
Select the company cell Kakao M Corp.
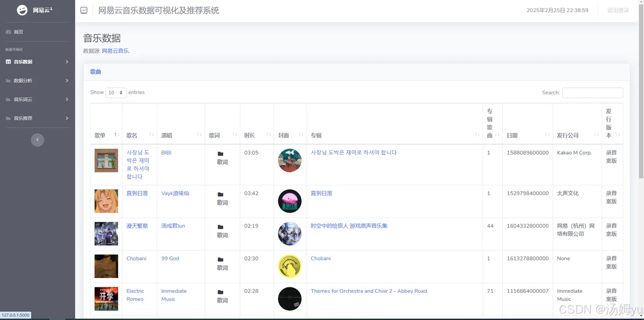click(574, 152)
